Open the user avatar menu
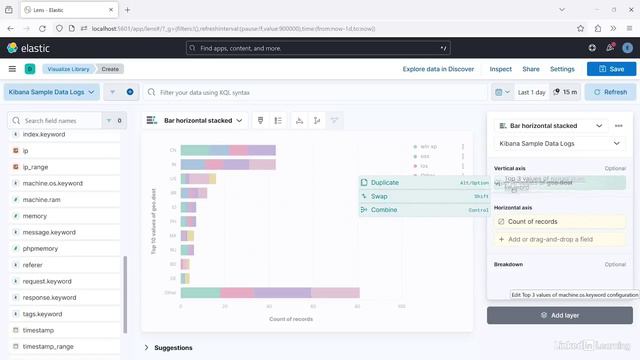Viewport: 640px width, 360px height. click(x=627, y=48)
